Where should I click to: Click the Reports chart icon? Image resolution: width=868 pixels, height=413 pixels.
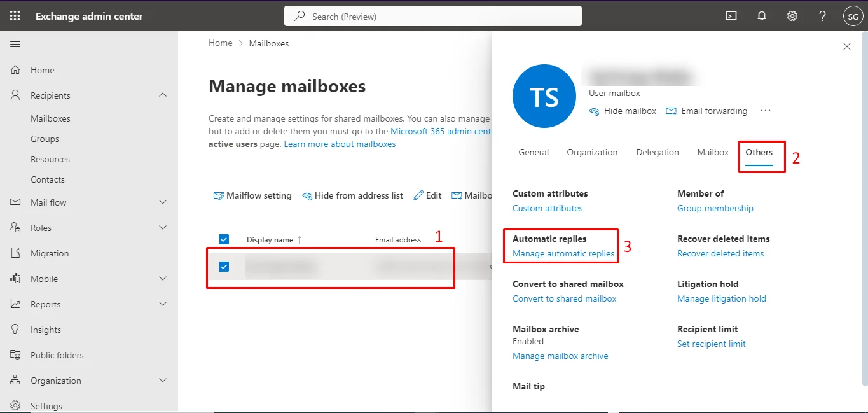point(16,304)
